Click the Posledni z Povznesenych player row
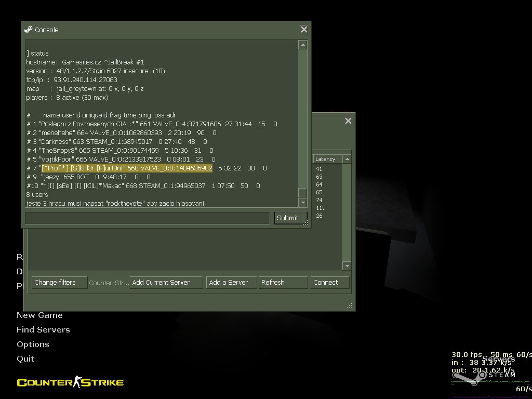 (152, 124)
